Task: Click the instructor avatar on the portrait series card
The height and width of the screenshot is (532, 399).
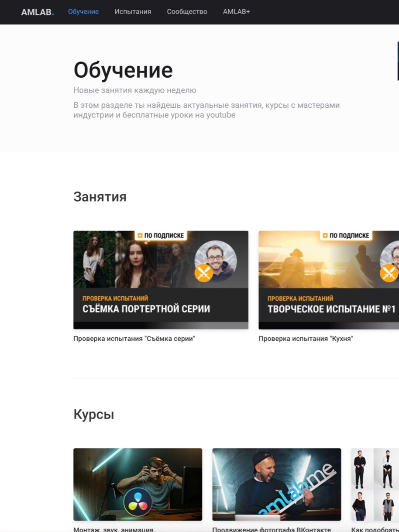Action: pos(216,261)
